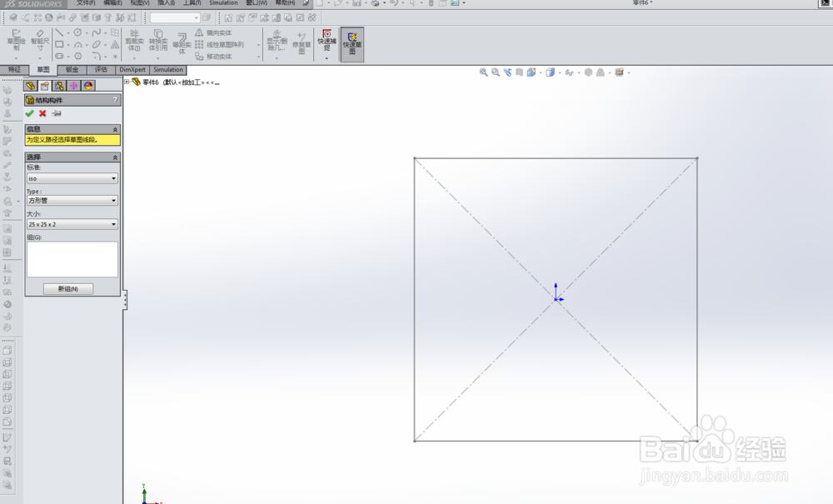Click the zoom-to-fit icon above the viewport
This screenshot has width=833, height=504.
coord(484,73)
